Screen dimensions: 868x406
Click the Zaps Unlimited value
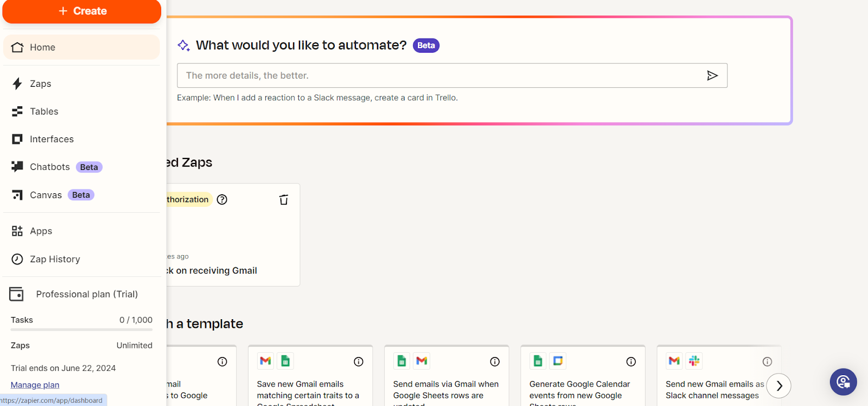135,345
